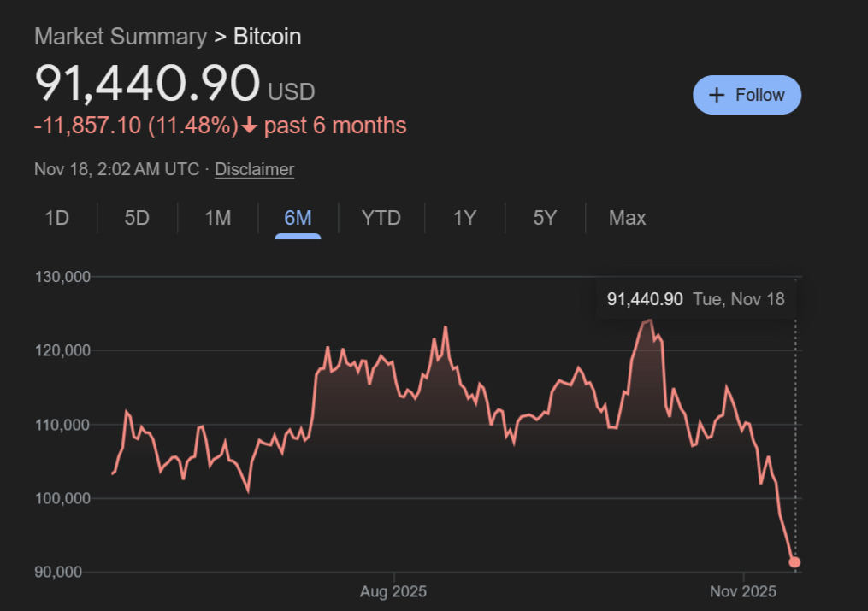This screenshot has height=611, width=868.
Task: Click the 90,000 y-axis label
Action: [x=58, y=572]
